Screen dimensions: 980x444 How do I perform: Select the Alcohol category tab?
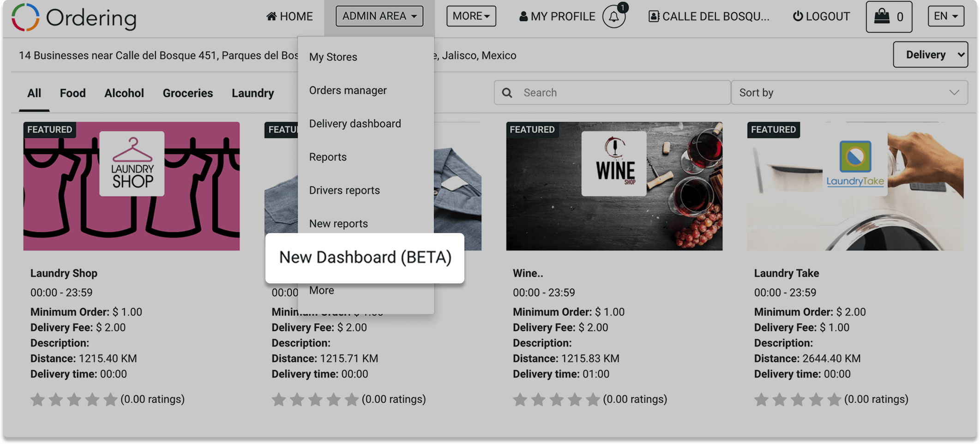tap(124, 93)
